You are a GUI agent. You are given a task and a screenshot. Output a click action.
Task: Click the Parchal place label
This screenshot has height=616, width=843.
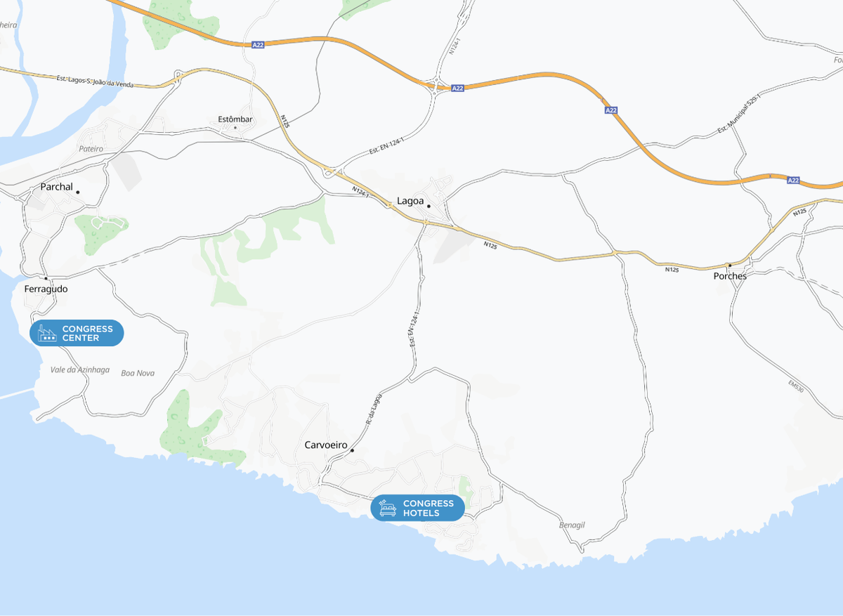tap(57, 187)
